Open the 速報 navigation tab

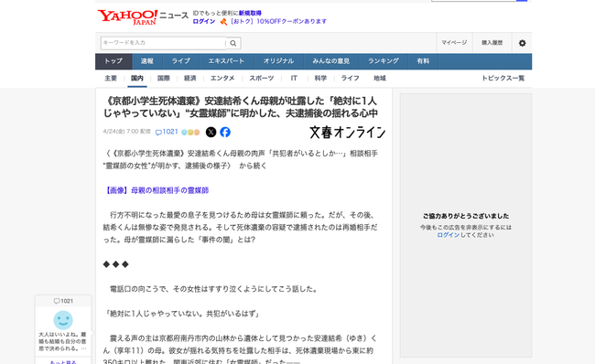pos(147,61)
